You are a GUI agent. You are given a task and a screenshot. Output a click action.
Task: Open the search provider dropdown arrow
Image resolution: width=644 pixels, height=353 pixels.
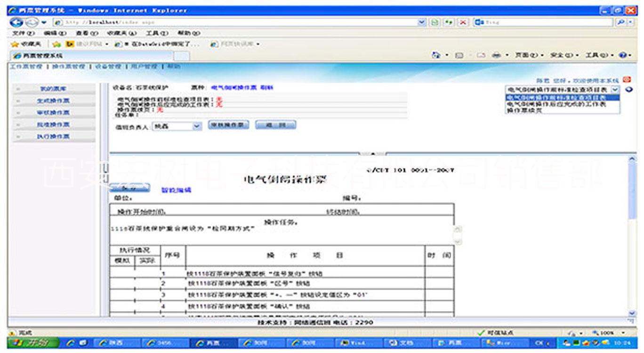(630, 22)
